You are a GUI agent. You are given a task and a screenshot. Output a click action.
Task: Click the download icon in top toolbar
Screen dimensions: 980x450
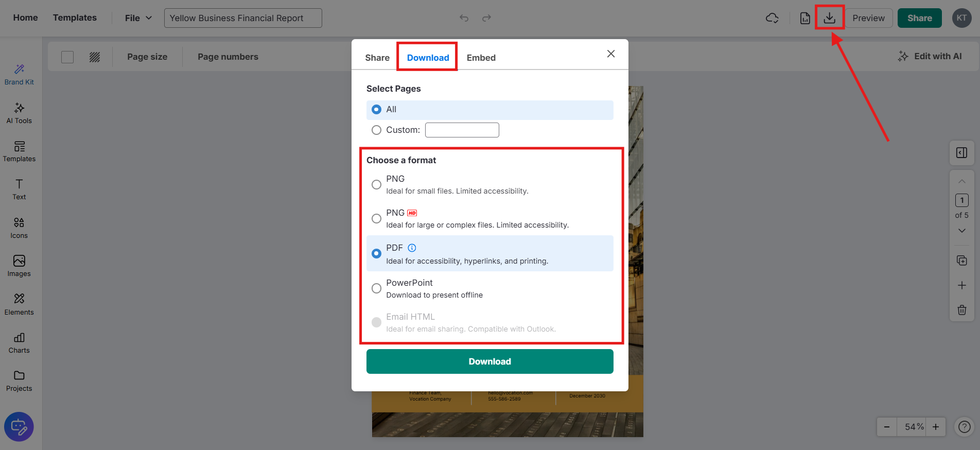829,18
